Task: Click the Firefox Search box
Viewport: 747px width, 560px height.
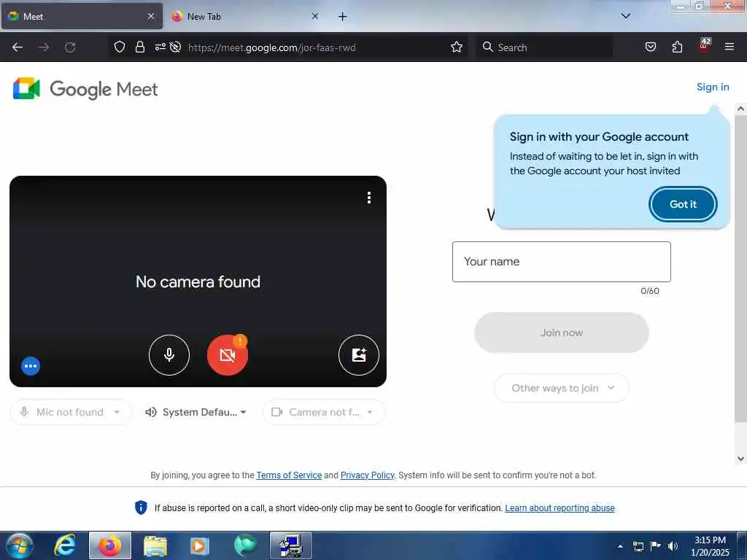Action: [544, 47]
